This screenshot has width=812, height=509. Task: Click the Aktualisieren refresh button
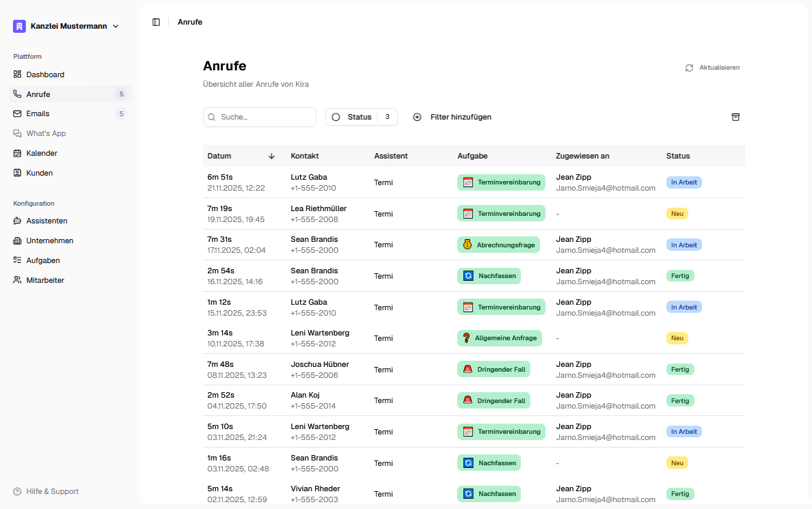click(712, 68)
